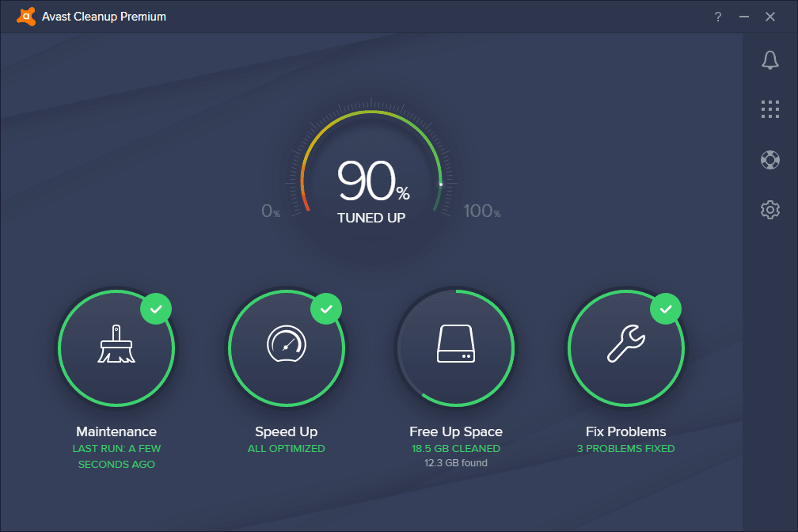The image size is (798, 532).
Task: Click the Maintenance label
Action: point(116,431)
